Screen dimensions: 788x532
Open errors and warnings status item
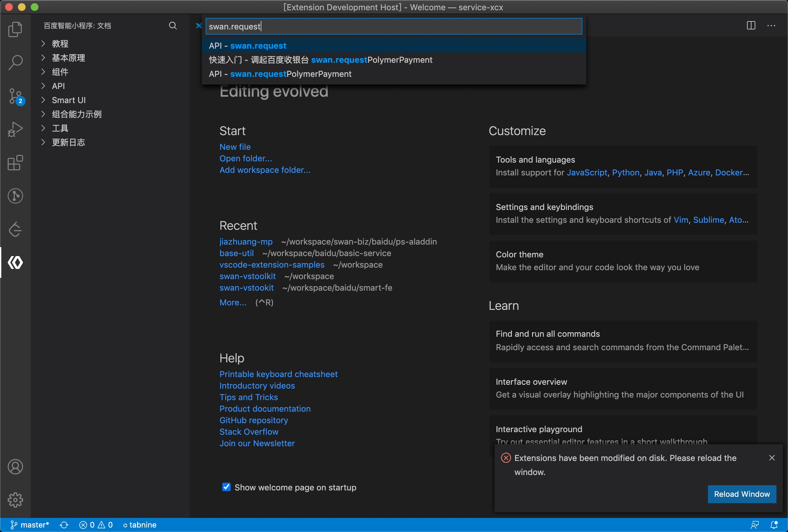pyautogui.click(x=96, y=525)
